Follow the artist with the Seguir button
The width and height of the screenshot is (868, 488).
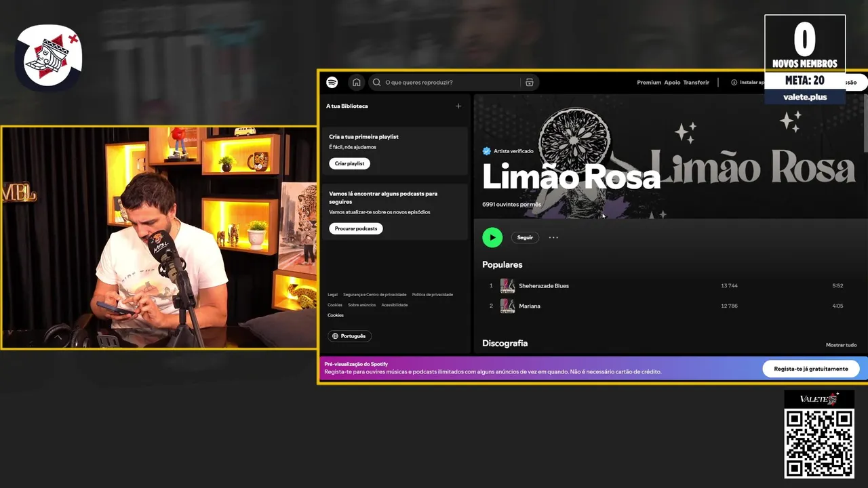525,237
